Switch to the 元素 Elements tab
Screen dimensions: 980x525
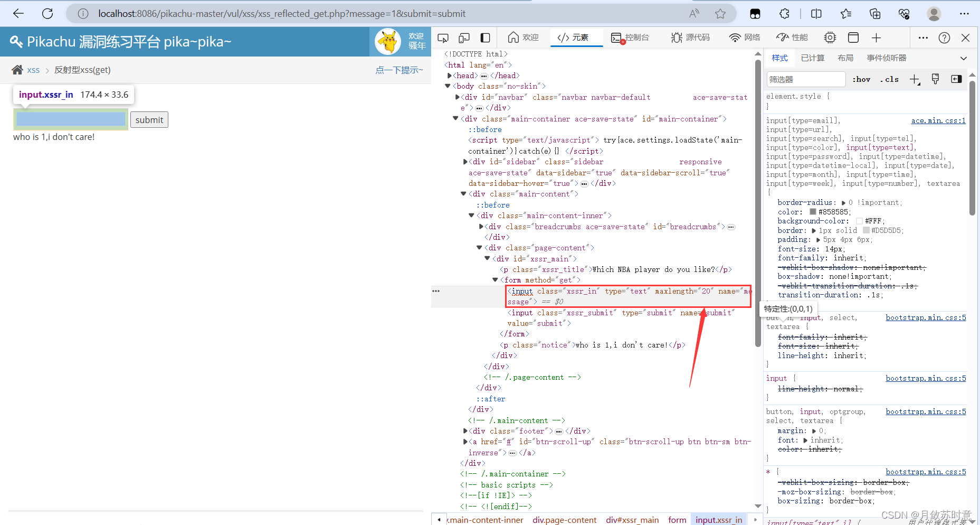click(x=573, y=37)
